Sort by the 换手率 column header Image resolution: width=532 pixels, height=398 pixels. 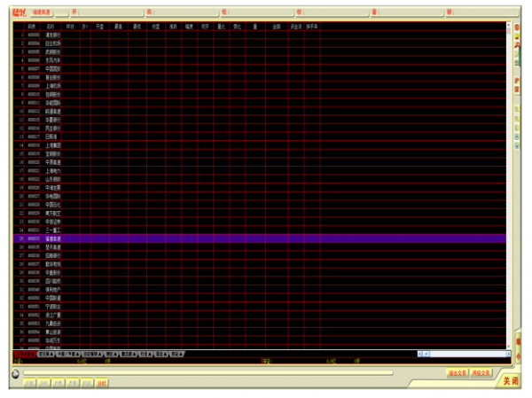(312, 27)
